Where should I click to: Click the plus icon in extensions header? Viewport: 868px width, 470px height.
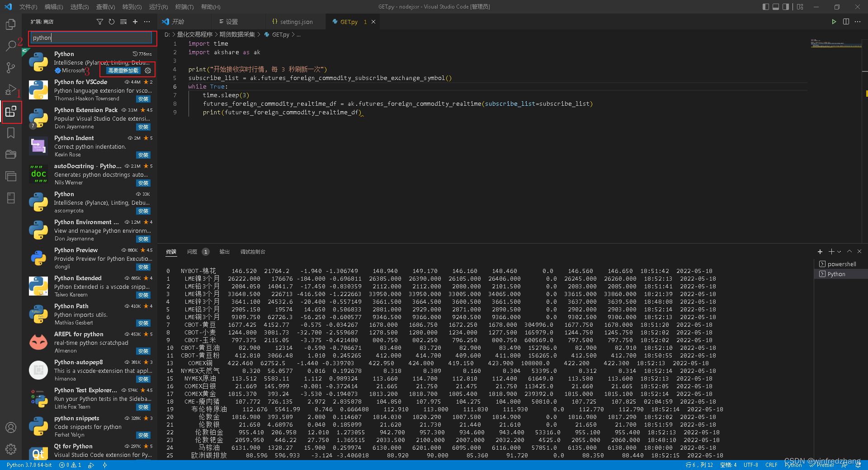coord(135,22)
